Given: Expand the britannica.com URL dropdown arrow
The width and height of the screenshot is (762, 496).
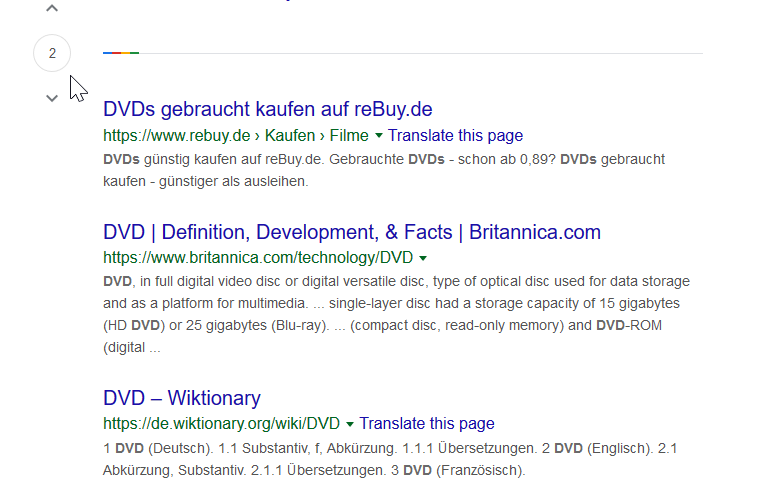Looking at the screenshot, I should point(423,258).
